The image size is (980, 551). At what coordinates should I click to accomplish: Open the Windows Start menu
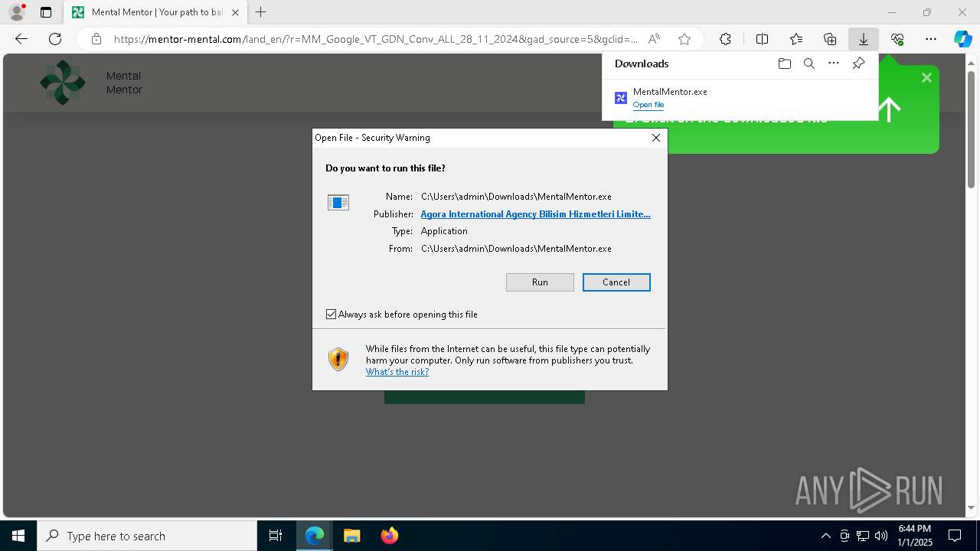coord(18,536)
